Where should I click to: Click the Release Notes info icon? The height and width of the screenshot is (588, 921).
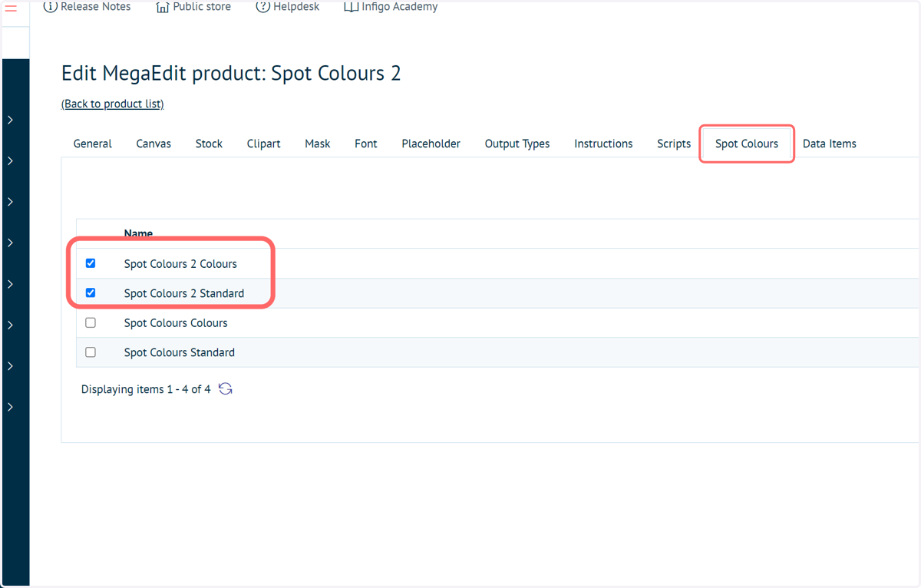(50, 7)
